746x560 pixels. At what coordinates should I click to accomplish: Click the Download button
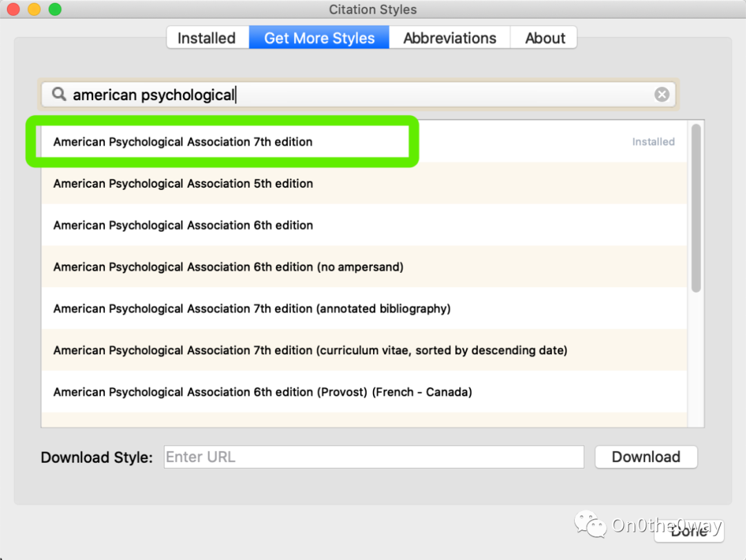[646, 456]
